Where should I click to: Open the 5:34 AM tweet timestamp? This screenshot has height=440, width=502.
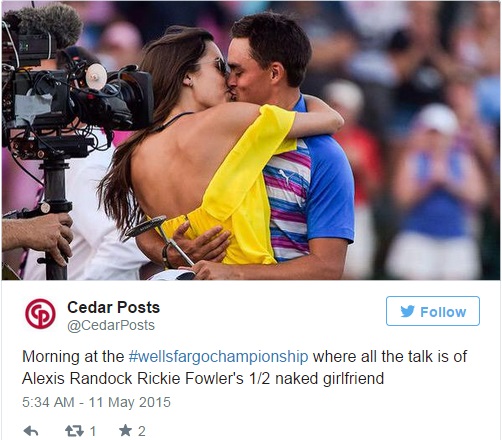48,402
